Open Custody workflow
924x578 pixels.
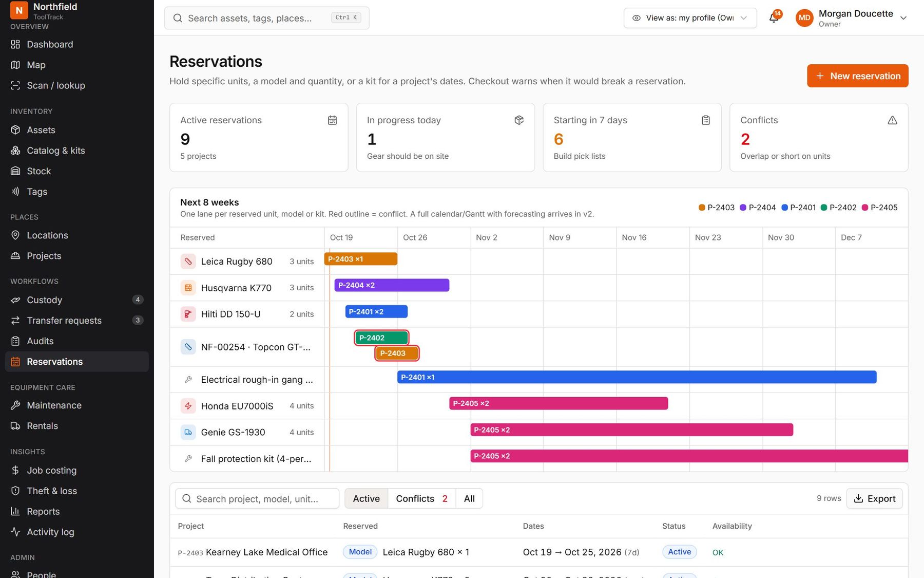[x=77, y=300]
